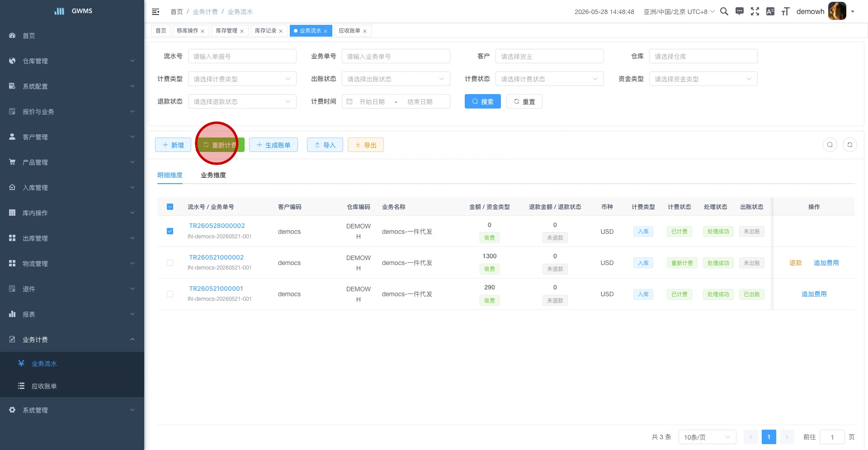
Task: Open 应收账单 in the sidebar submenu
Action: tap(72, 386)
